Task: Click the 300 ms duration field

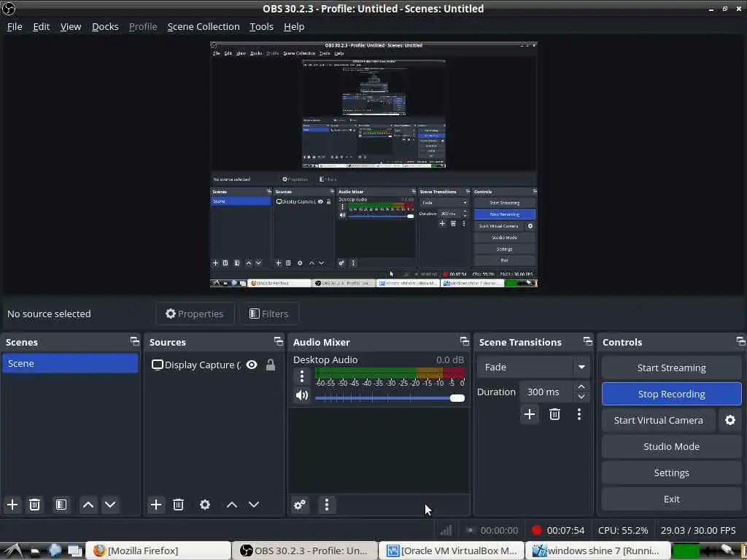Action: [546, 392]
